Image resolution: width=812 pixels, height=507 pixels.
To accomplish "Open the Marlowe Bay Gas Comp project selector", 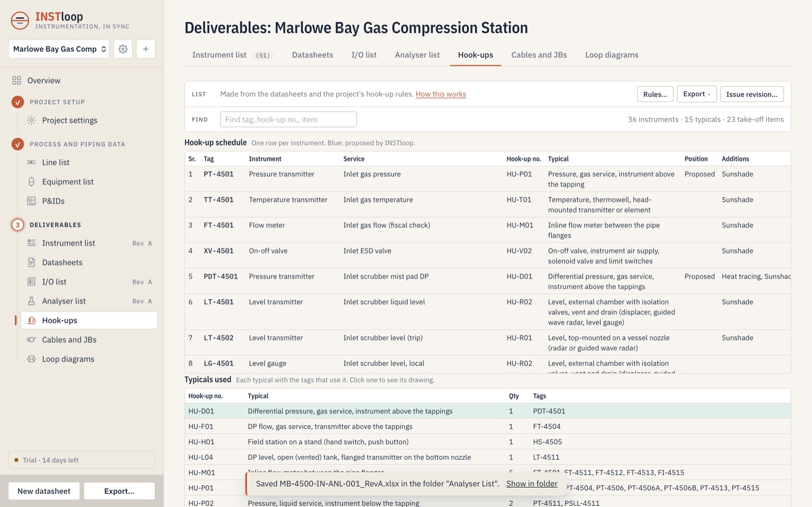I will pos(59,49).
